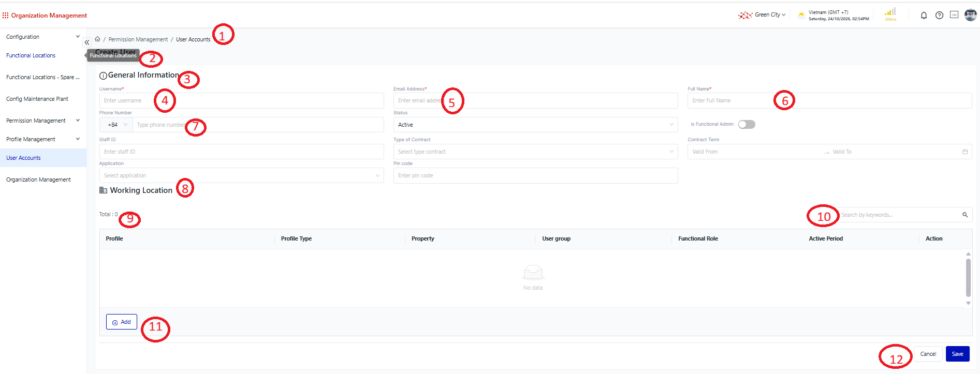Focus the Email Address input field
The height and width of the screenshot is (374, 980).
pyautogui.click(x=536, y=100)
